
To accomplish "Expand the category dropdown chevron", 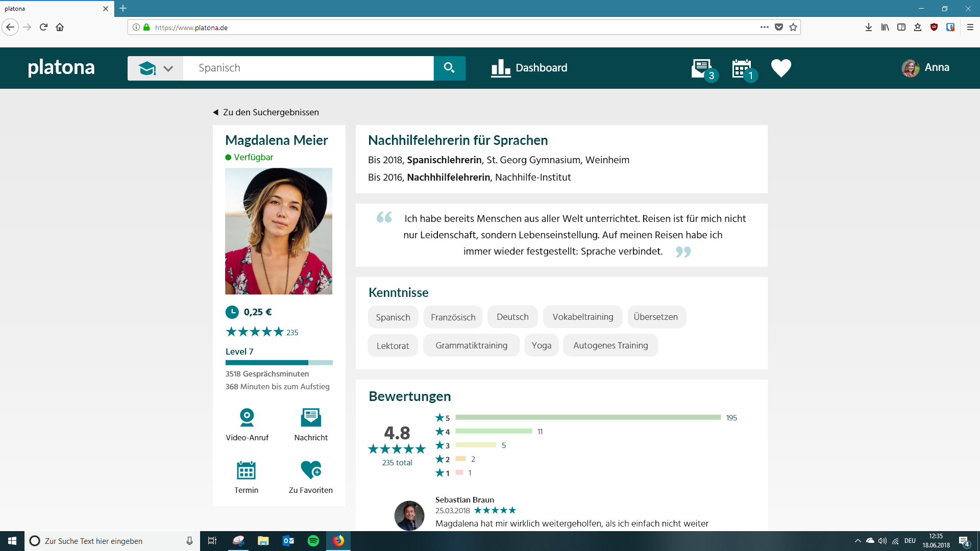I will pos(168,68).
